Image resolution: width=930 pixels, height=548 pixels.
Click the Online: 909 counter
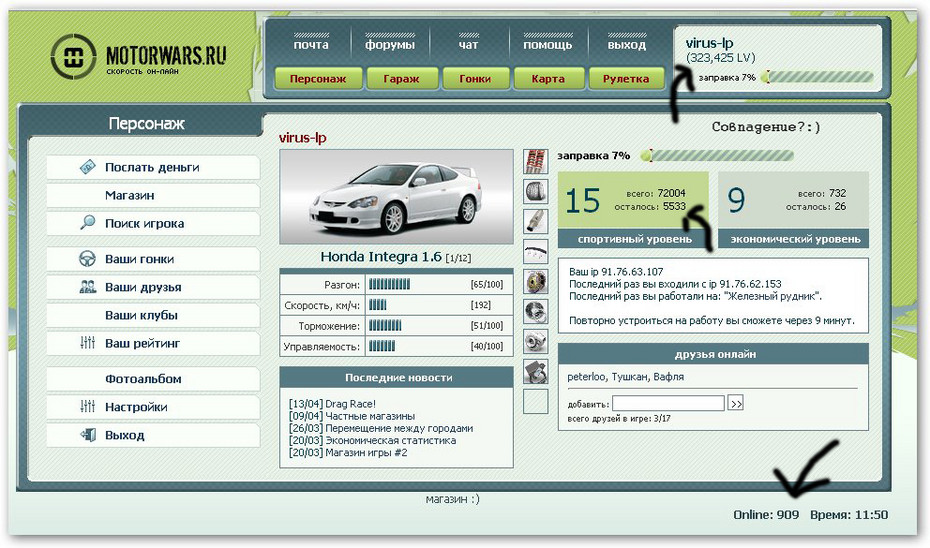pos(766,515)
